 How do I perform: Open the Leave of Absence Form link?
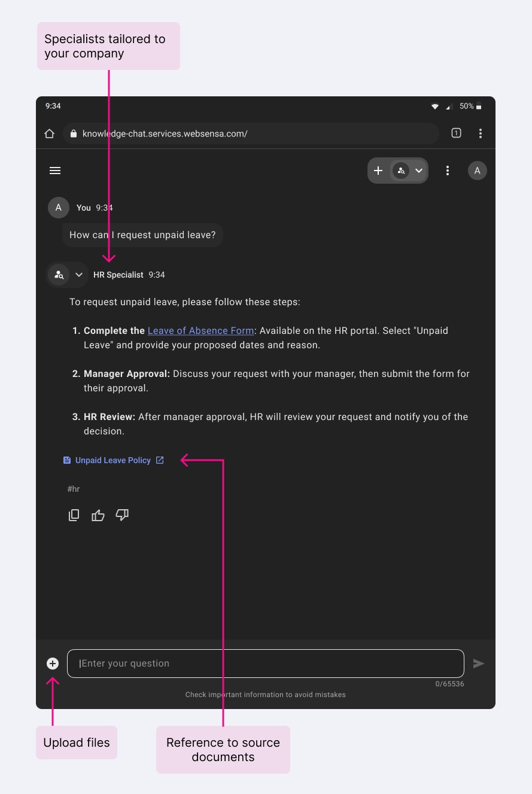[200, 330]
